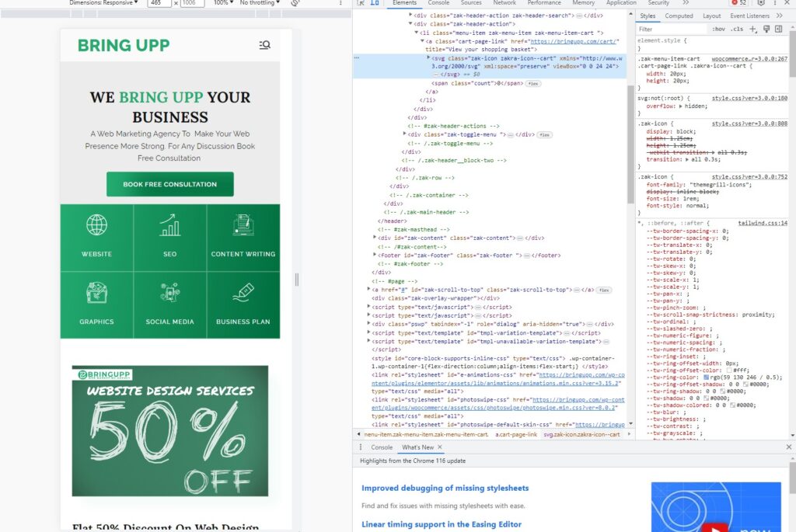Expand the overflow hidden shorthand property

click(681, 106)
